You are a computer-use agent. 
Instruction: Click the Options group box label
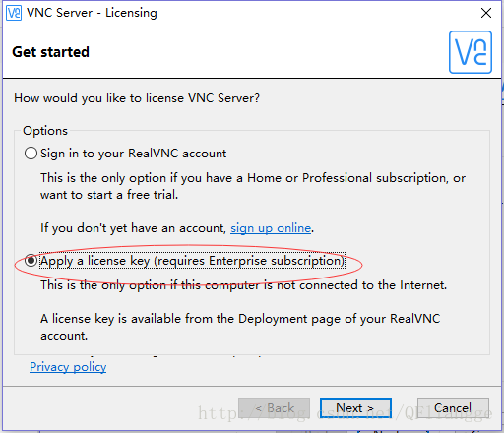pyautogui.click(x=45, y=131)
